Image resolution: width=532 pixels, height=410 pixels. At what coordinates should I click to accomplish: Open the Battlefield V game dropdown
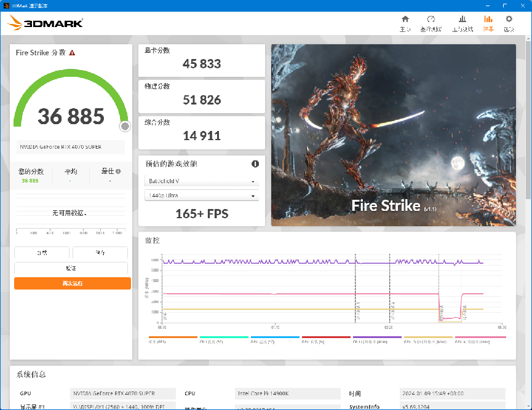[201, 181]
